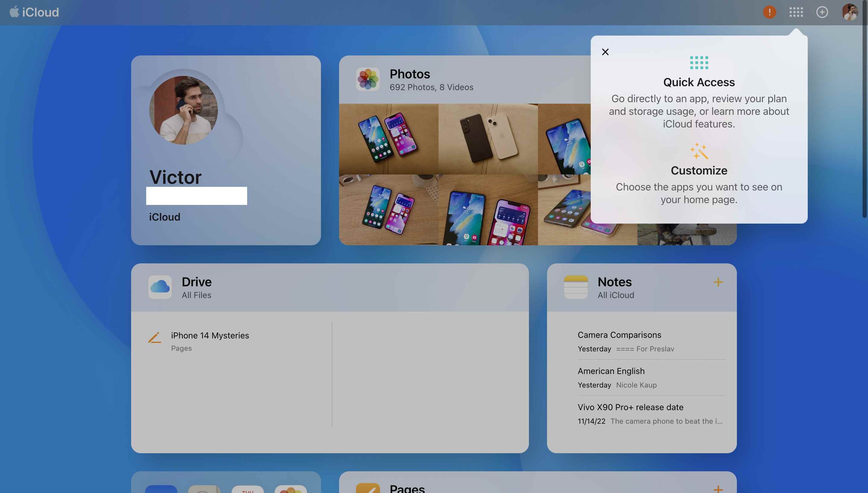Open the app launcher grid icon

796,12
